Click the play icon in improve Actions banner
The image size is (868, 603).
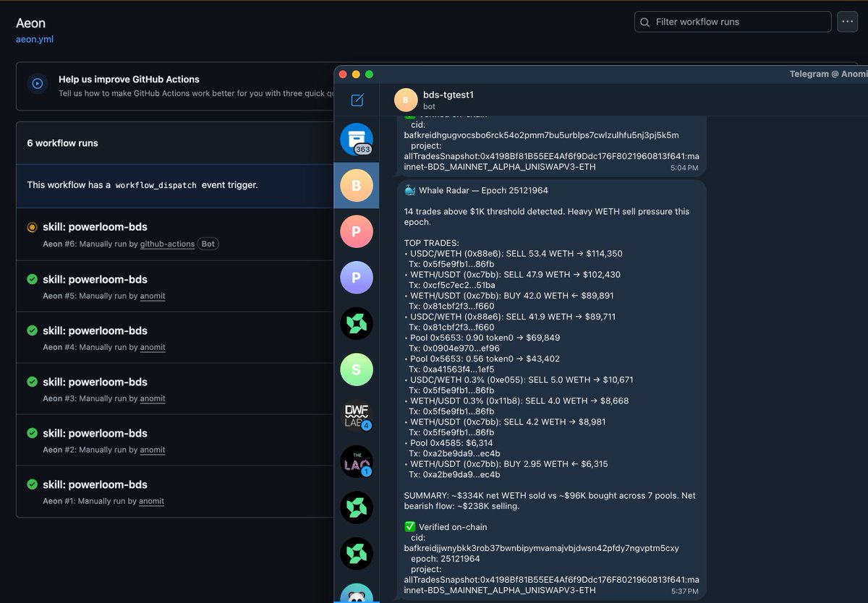[x=38, y=84]
